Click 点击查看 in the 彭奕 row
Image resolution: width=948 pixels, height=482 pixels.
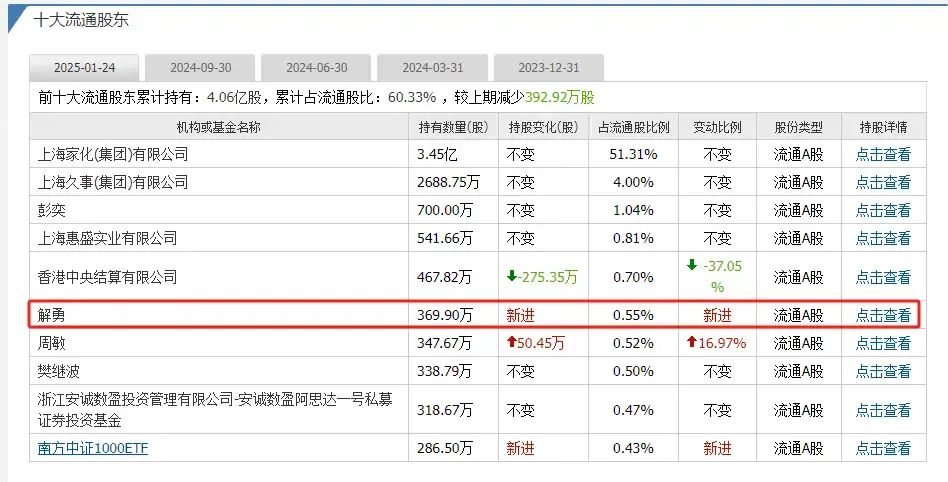coord(883,210)
